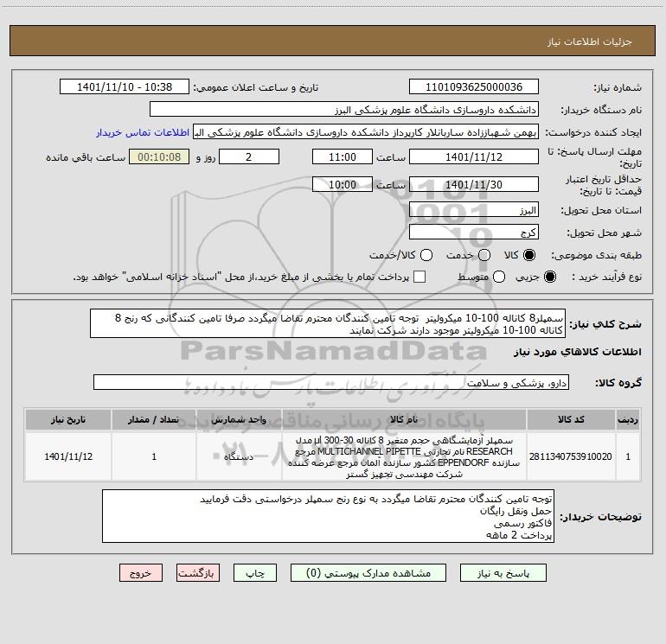This screenshot has width=666, height=644.
Task: Choose the متوسط purchase type radio
Action: (x=499, y=277)
